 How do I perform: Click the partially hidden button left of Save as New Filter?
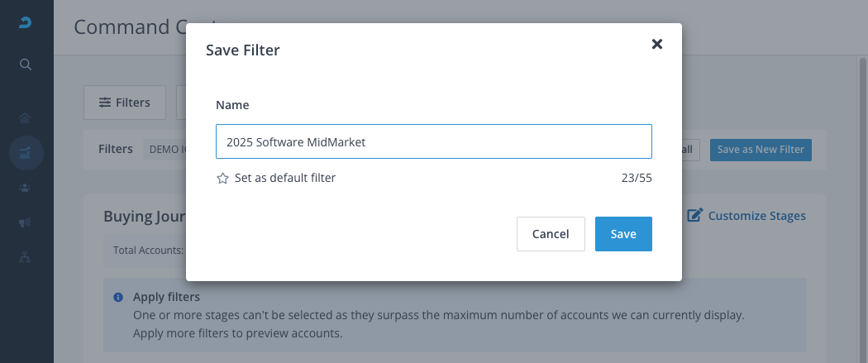click(689, 150)
